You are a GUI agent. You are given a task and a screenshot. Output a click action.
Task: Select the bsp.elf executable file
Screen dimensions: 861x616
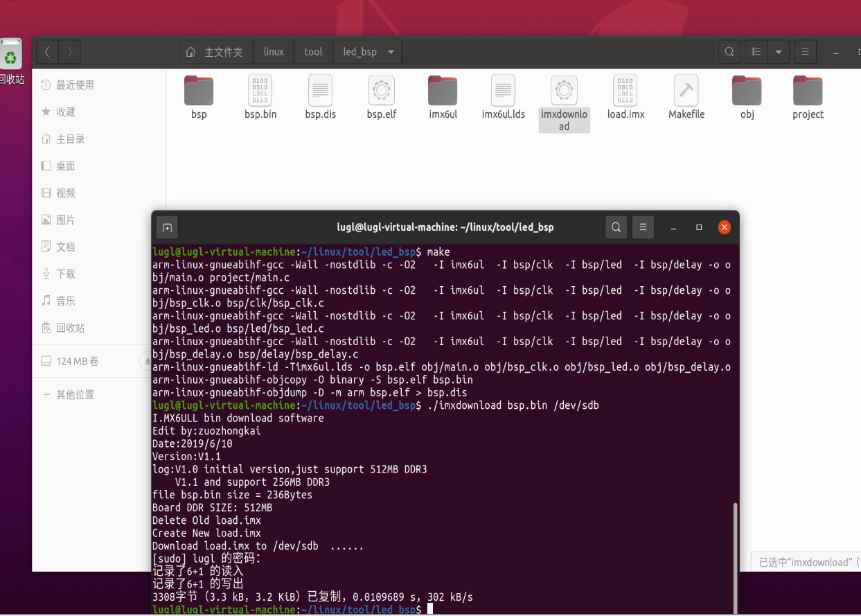point(381,91)
